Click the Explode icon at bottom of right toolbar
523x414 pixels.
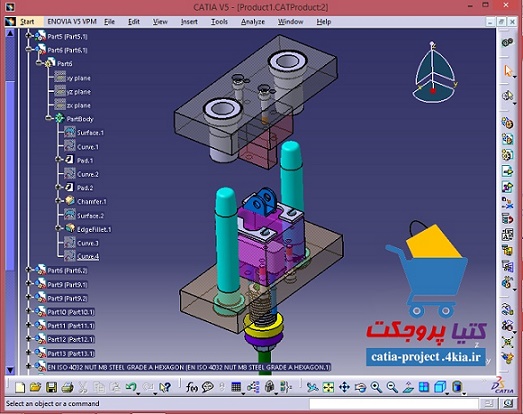click(507, 342)
